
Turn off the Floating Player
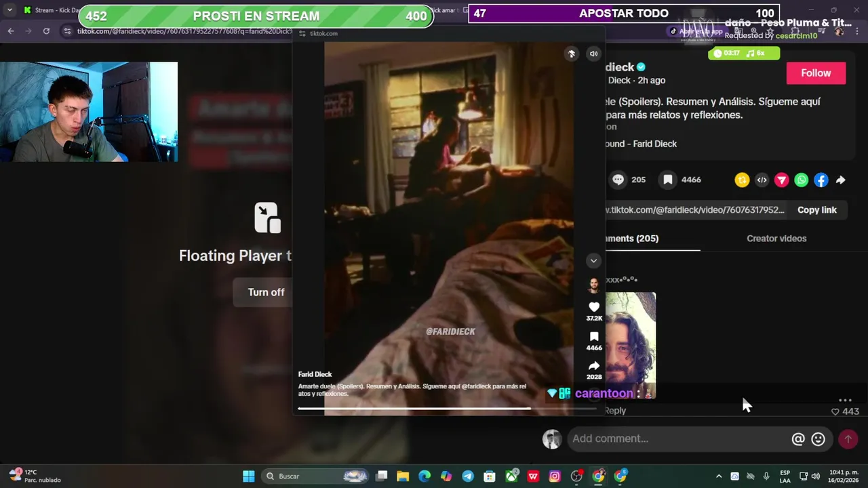(266, 292)
